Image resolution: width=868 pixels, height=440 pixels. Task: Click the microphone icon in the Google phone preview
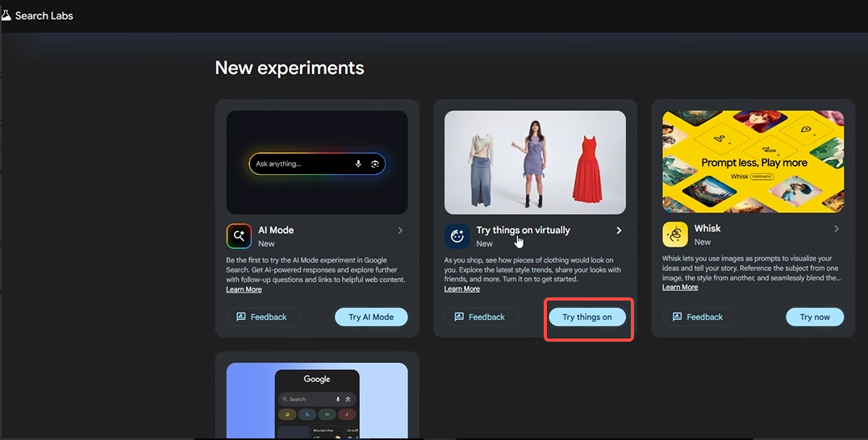338,399
